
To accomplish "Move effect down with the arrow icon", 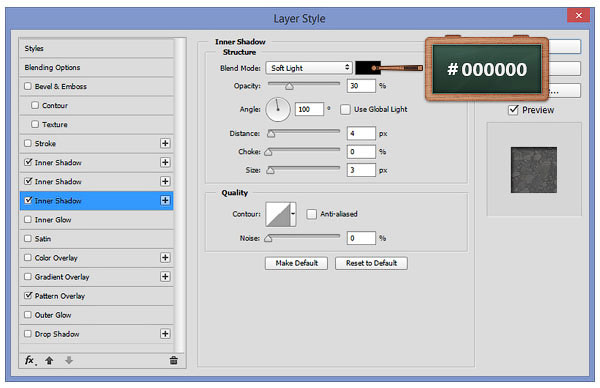I will 69,360.
